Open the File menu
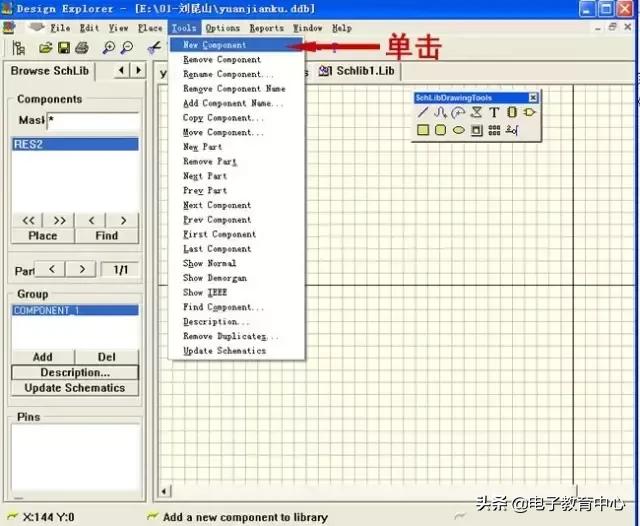640x526 pixels. [60, 28]
